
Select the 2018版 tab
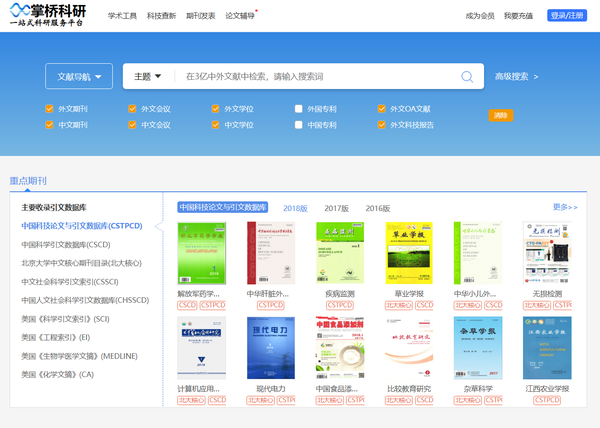point(295,208)
